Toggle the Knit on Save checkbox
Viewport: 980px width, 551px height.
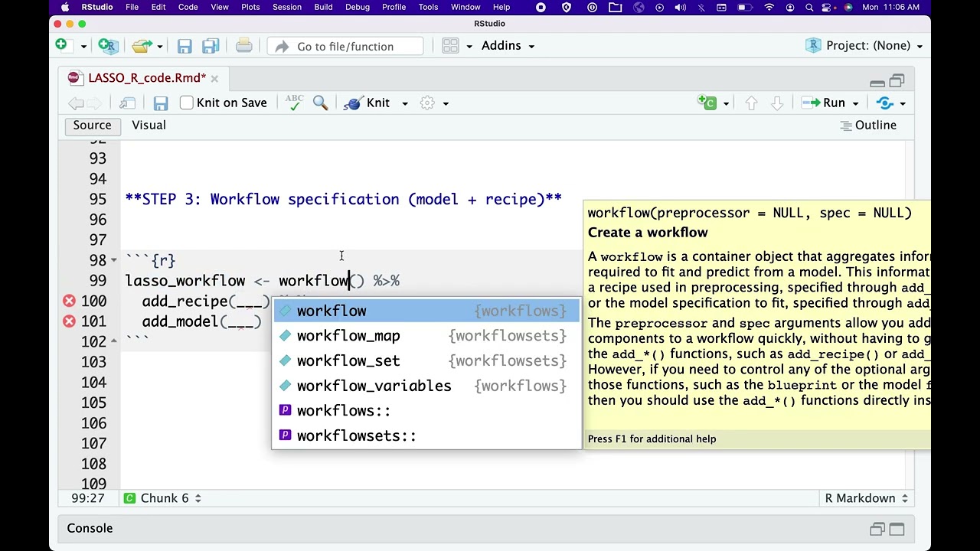[186, 103]
